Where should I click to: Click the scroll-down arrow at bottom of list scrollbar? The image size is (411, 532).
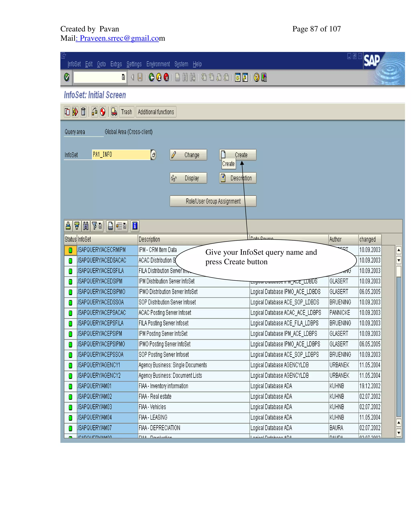point(399,433)
